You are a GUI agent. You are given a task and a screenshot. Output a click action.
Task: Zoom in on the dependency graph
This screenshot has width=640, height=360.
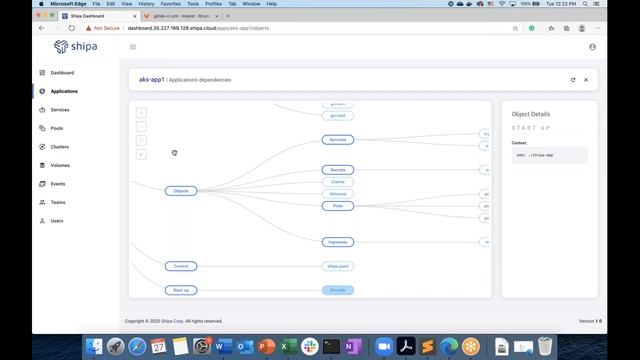point(141,113)
